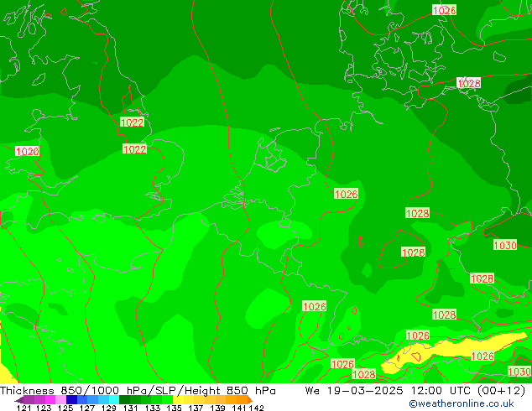Click the lower 1022 isobar label
The height and width of the screenshot is (411, 532).
tap(135, 149)
